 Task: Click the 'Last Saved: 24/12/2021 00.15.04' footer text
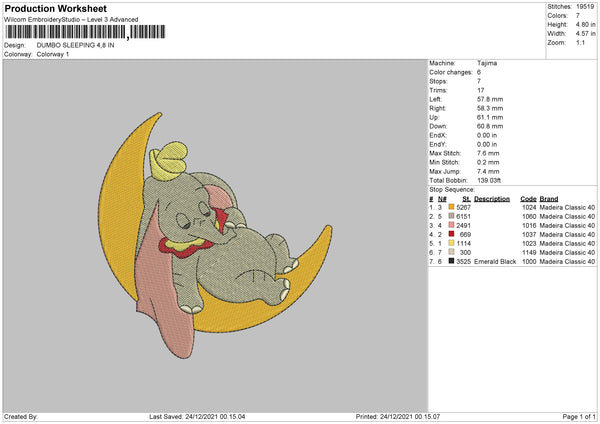point(197,416)
